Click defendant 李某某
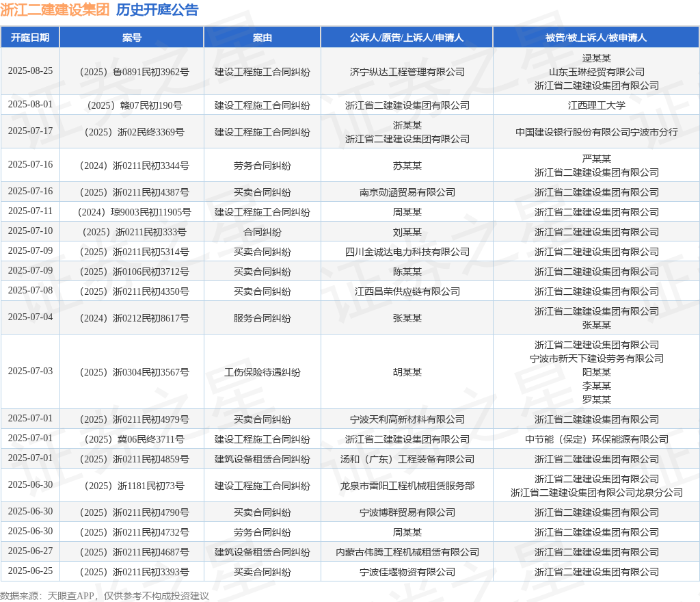 tap(596, 386)
